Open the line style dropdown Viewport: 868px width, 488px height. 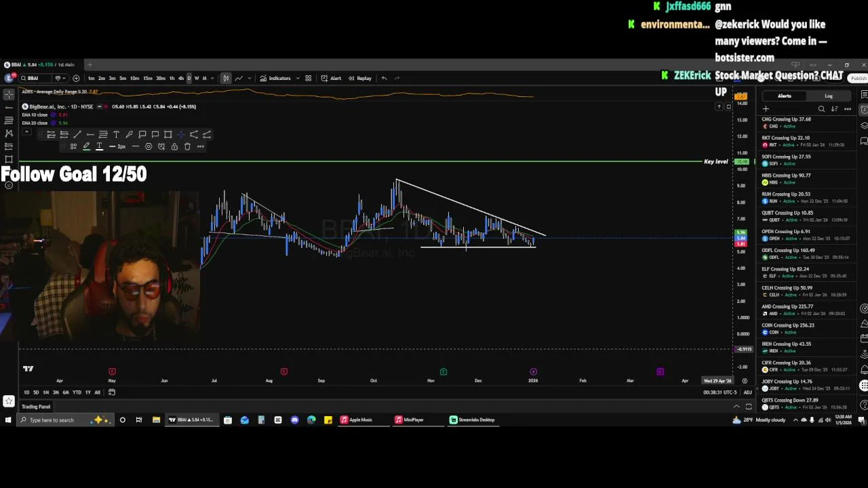(136, 146)
